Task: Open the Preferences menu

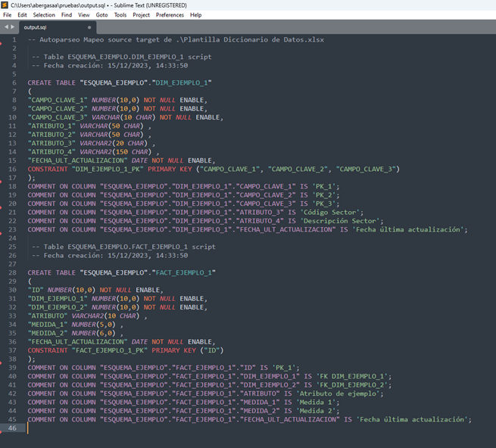Action: (x=170, y=15)
